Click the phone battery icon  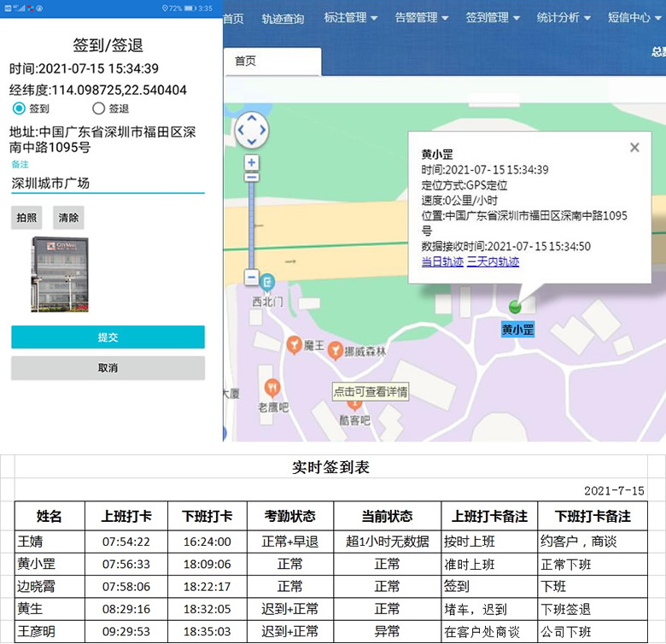(190, 8)
